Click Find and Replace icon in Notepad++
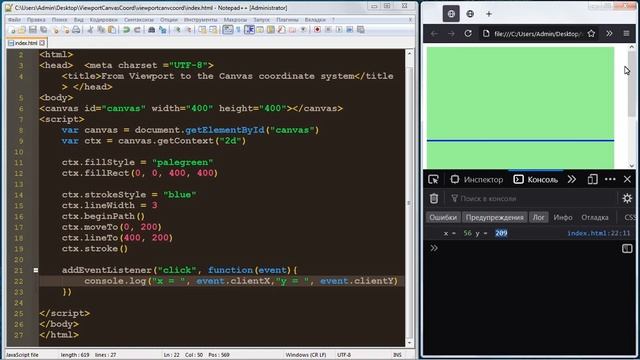 coord(162,30)
